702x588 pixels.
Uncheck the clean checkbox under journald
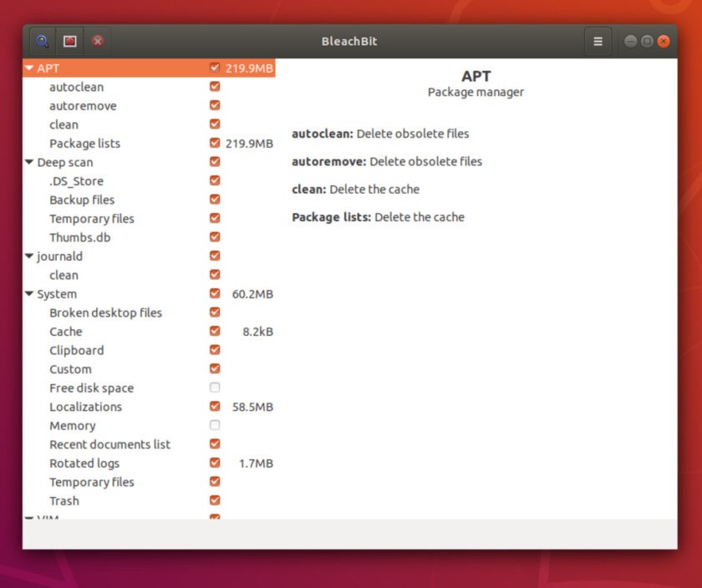tap(215, 274)
